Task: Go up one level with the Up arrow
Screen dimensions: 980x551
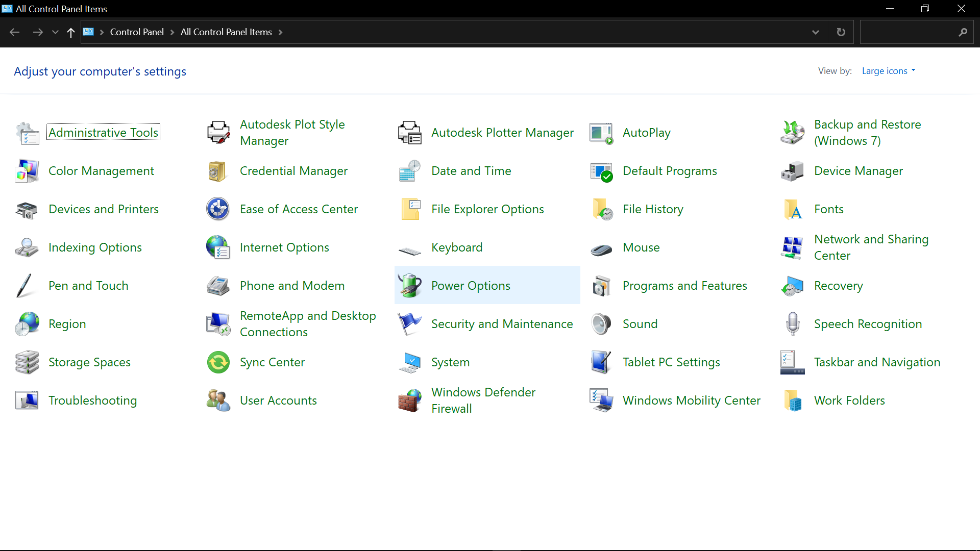Action: (71, 32)
